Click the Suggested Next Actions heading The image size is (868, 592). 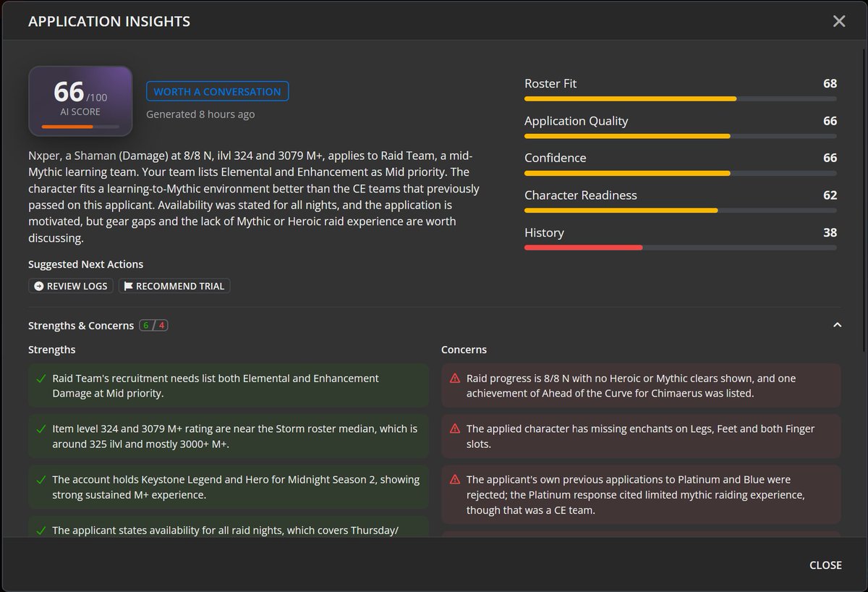coord(85,264)
